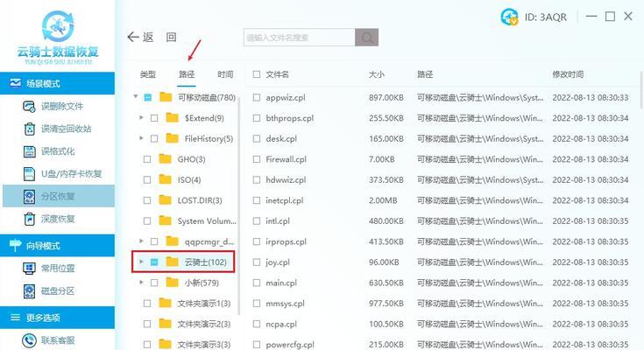The width and height of the screenshot is (644, 350).
Task: Click the magnifier search icon
Action: 367,38
